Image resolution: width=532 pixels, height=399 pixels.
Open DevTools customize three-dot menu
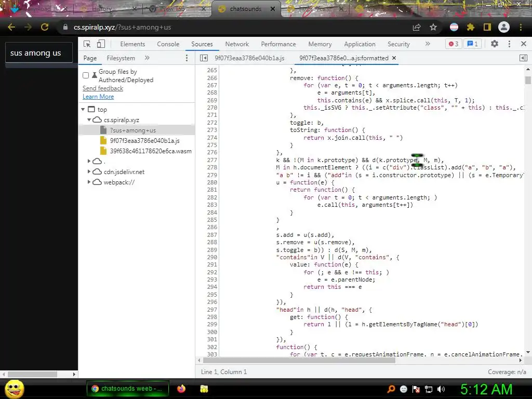click(509, 44)
